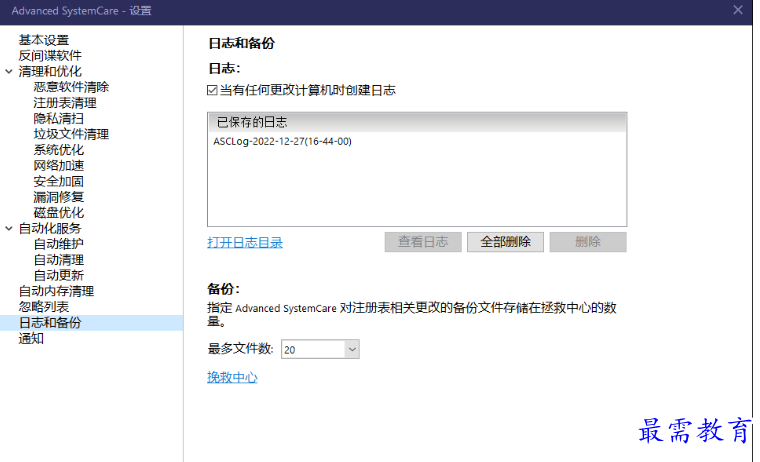Click the 删除 button
Image resolution: width=760 pixels, height=462 pixels.
[x=588, y=242]
